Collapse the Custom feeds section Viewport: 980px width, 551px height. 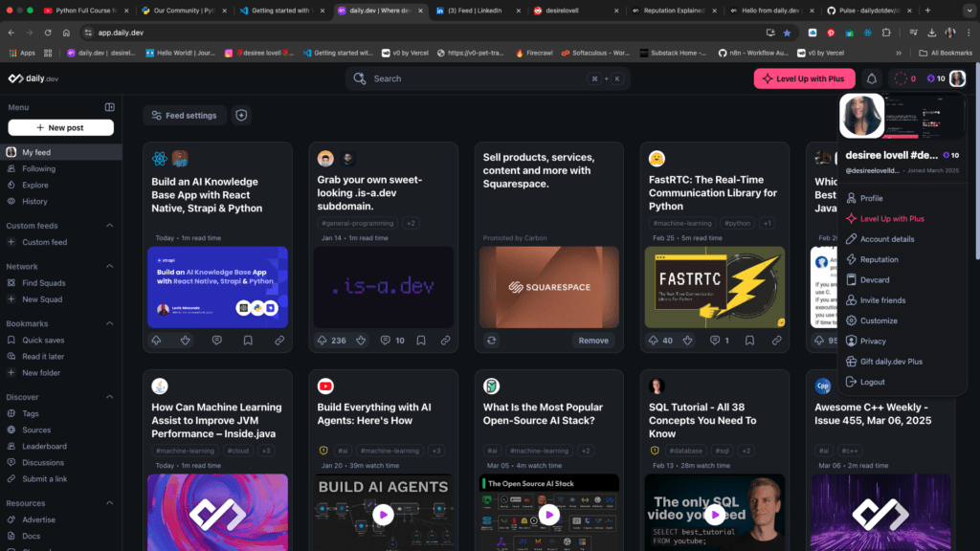109,226
